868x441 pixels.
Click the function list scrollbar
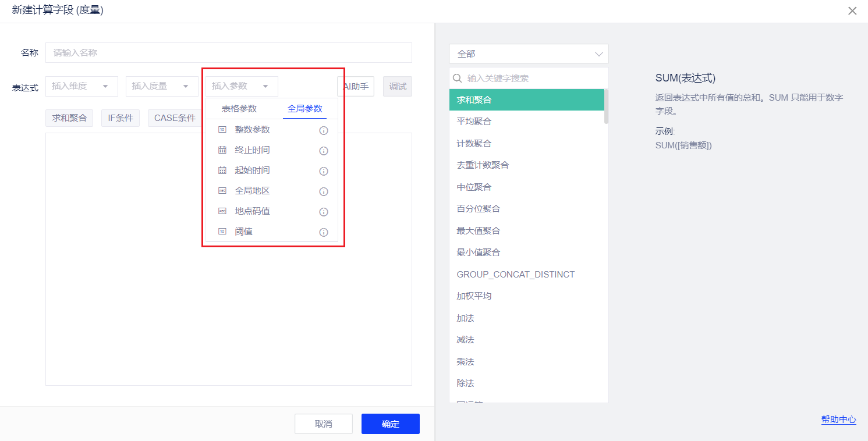click(606, 107)
